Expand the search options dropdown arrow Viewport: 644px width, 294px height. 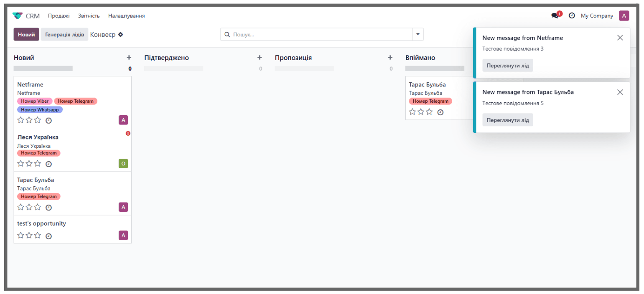418,34
